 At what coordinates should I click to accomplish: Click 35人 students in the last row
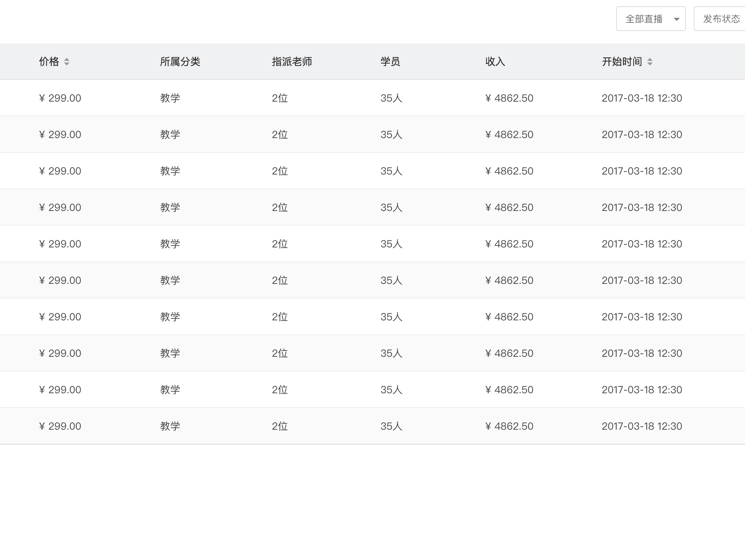pos(391,426)
